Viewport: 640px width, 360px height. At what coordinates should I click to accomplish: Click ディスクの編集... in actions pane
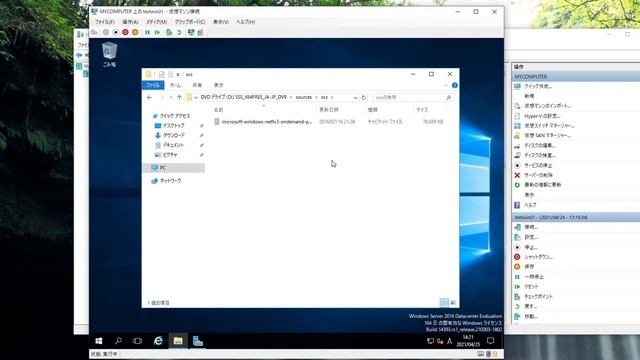540,145
